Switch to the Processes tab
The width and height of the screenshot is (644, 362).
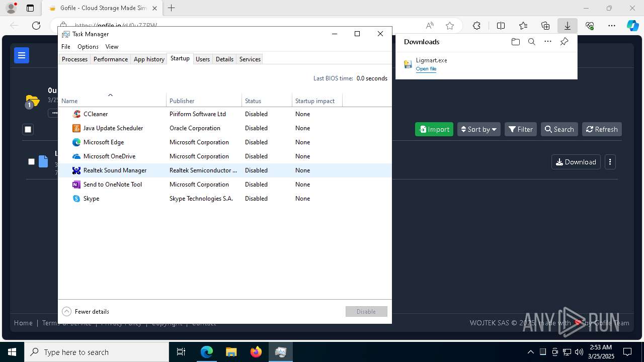[74, 59]
